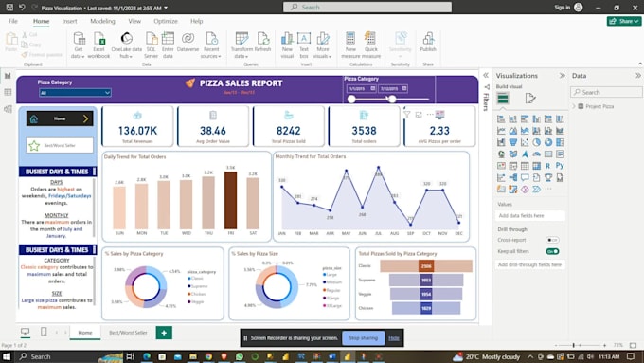Click the Add data fields here well

tap(529, 215)
